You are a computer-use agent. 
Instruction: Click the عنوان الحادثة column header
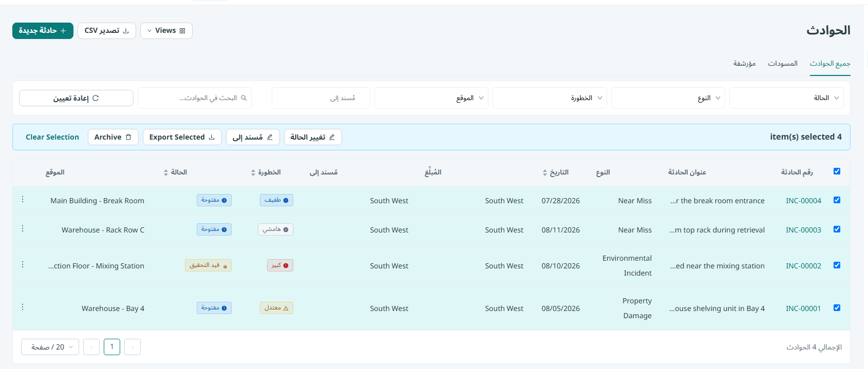pos(687,172)
